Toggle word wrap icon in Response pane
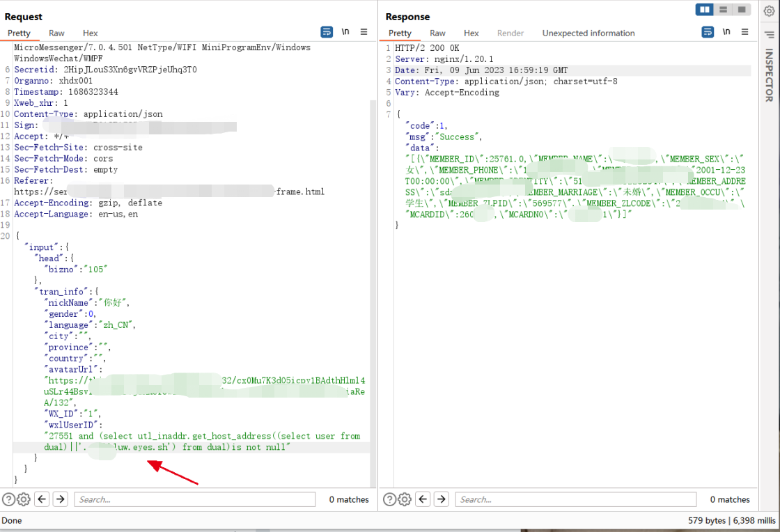This screenshot has width=780, height=532. click(x=708, y=32)
